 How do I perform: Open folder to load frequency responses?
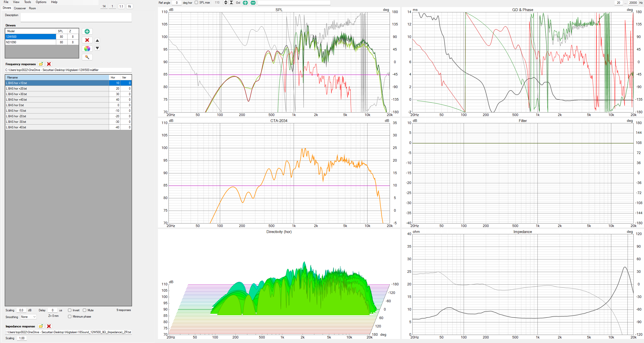(x=41, y=64)
